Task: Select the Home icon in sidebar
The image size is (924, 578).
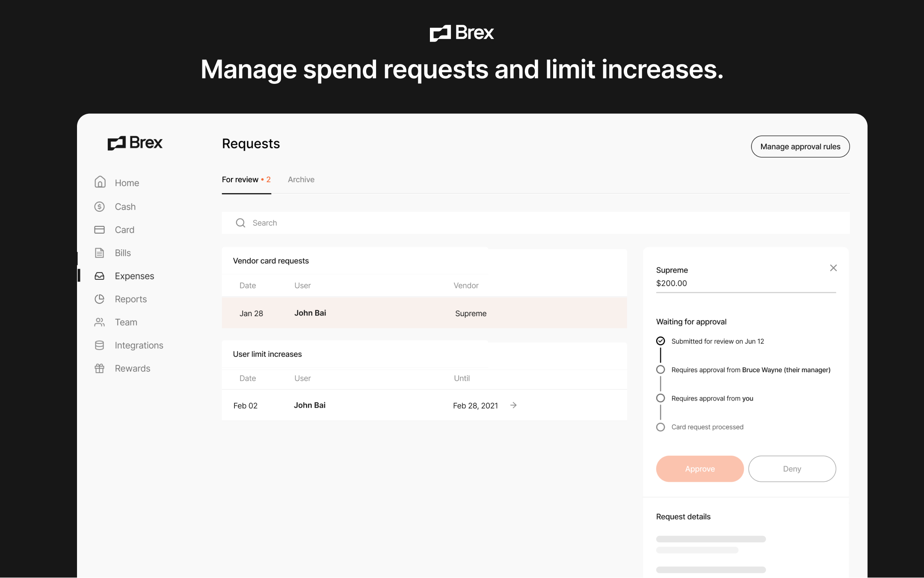Action: click(x=100, y=183)
